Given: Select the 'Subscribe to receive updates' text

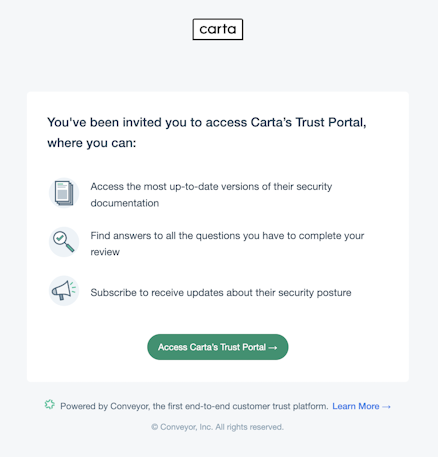Looking at the screenshot, I should (x=221, y=293).
